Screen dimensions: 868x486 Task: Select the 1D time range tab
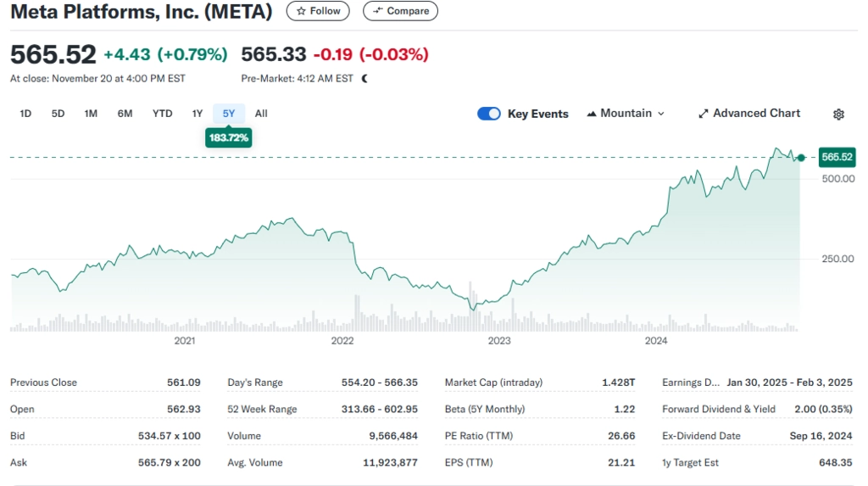coord(25,114)
